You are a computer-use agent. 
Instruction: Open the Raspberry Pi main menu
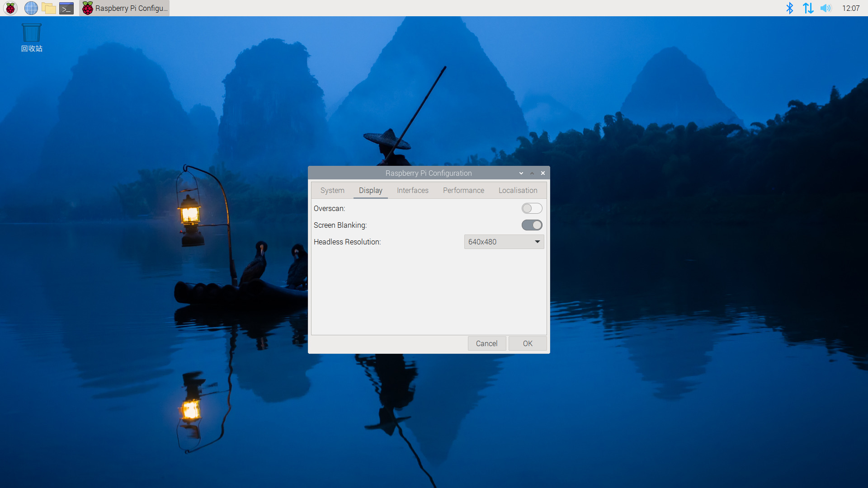pos(10,8)
